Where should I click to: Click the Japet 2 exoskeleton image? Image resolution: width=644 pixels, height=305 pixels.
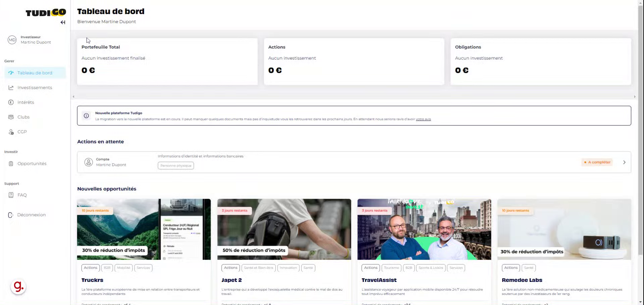pos(284,229)
